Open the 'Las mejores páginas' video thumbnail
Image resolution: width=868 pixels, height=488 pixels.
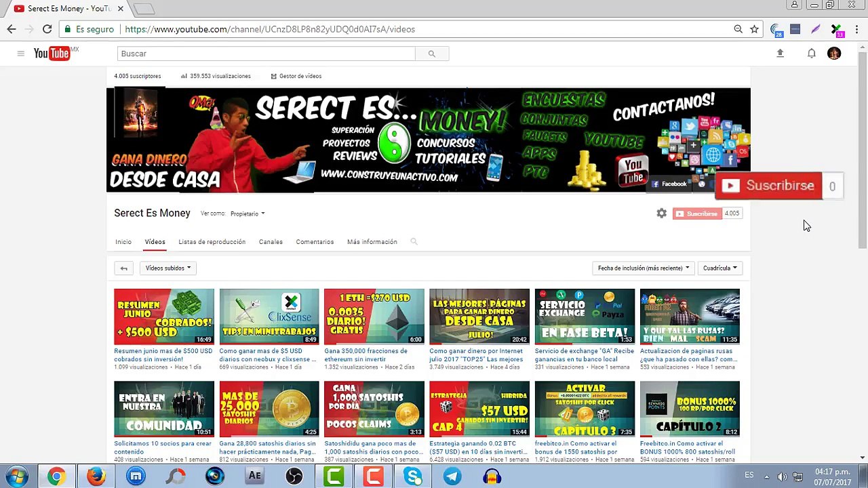pos(479,317)
